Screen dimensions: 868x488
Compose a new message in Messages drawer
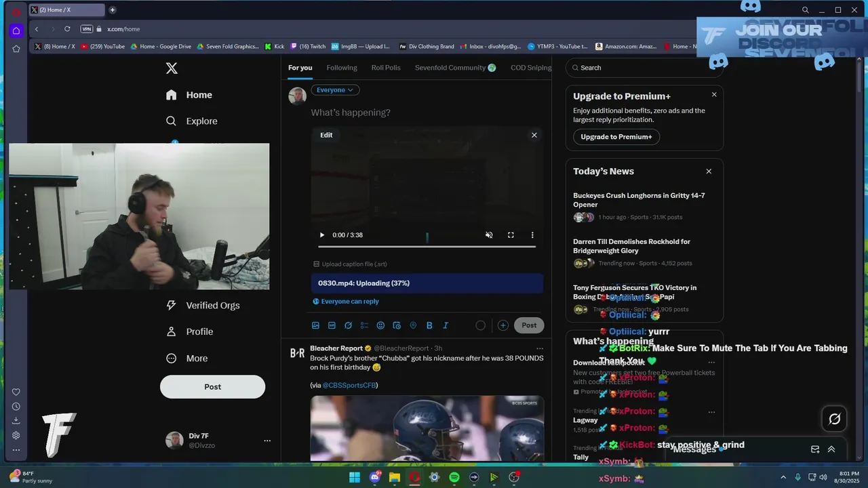[815, 449]
